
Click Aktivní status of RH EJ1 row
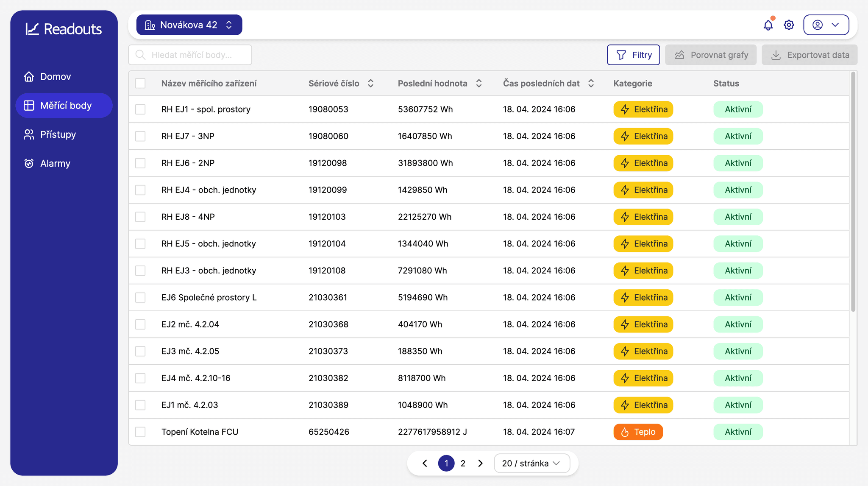click(738, 109)
